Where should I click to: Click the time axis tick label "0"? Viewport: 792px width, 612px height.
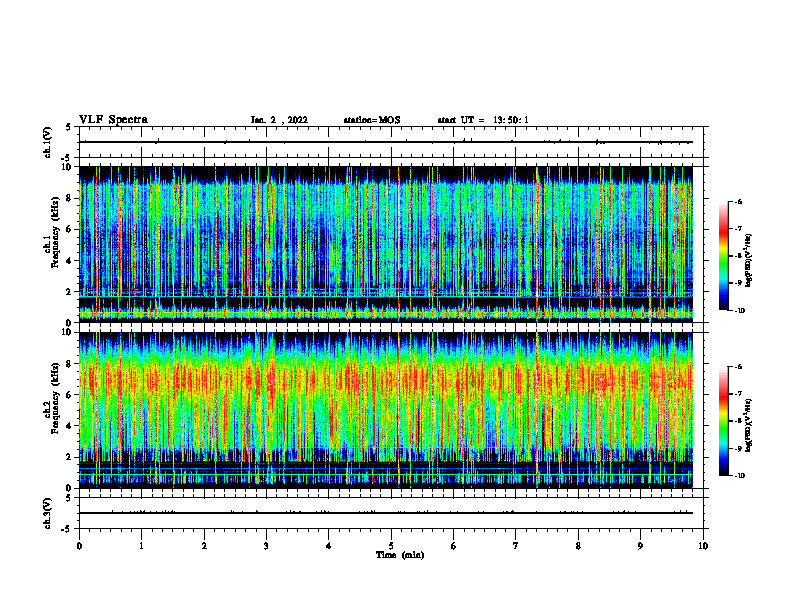click(79, 546)
